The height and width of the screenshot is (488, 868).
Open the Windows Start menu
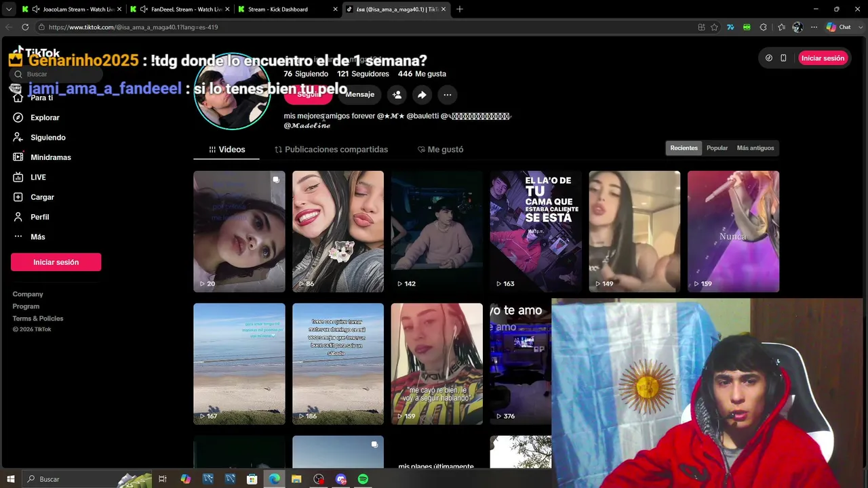point(11,479)
